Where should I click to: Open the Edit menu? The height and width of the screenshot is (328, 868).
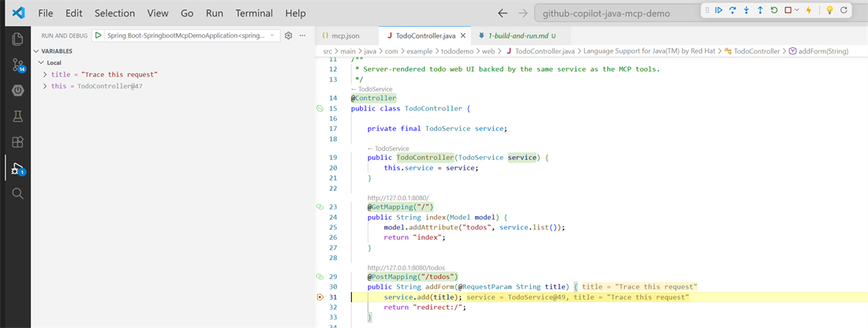click(x=73, y=13)
